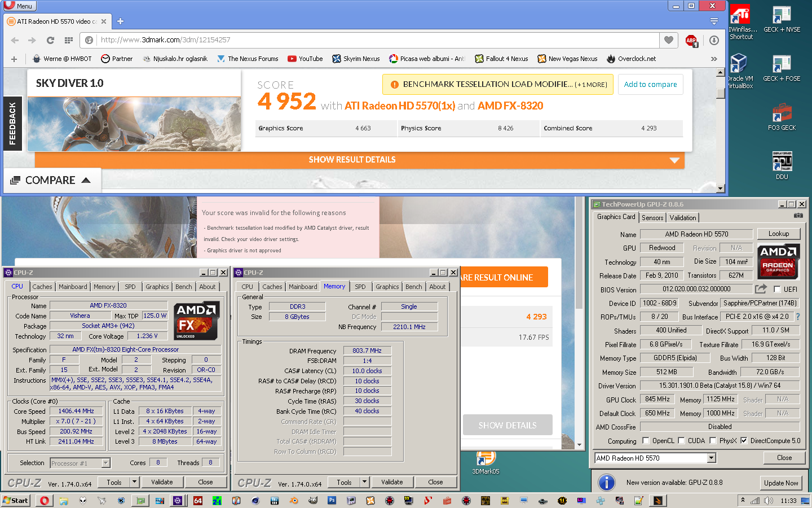Launch Cinema 4D from the taskbar
Image resolution: width=812 pixels, height=508 pixels.
click(255, 500)
